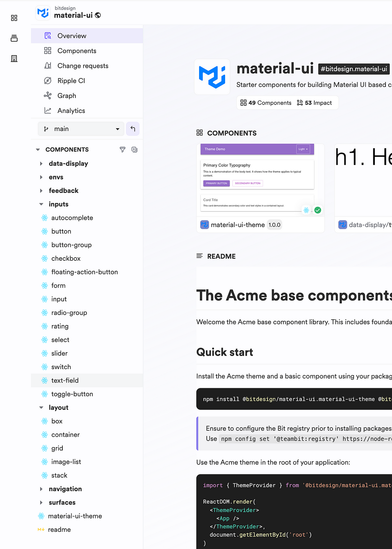Select the toggle-button component

pyautogui.click(x=87, y=394)
